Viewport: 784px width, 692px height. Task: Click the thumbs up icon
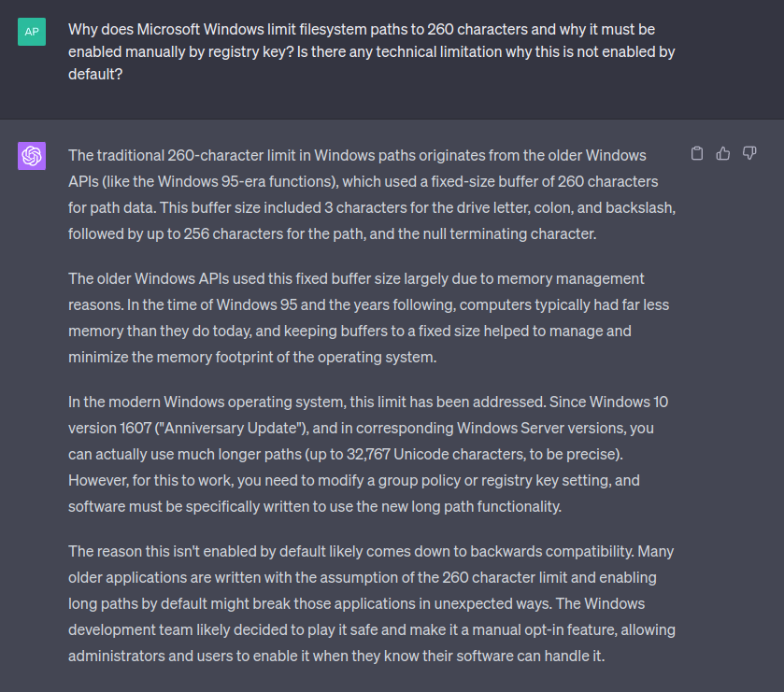point(722,153)
